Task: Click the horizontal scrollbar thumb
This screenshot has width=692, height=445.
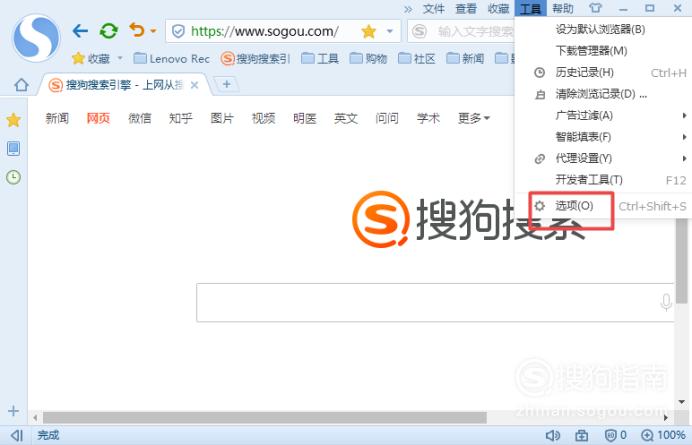Action: [265, 417]
